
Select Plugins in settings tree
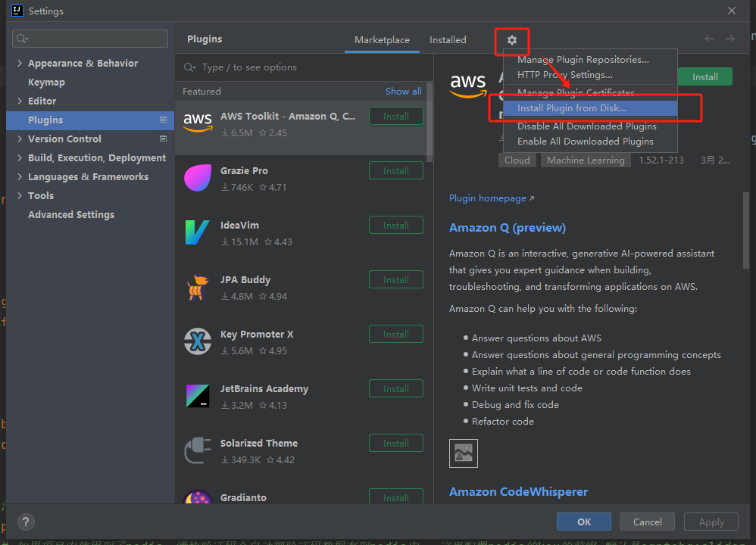tap(90, 120)
